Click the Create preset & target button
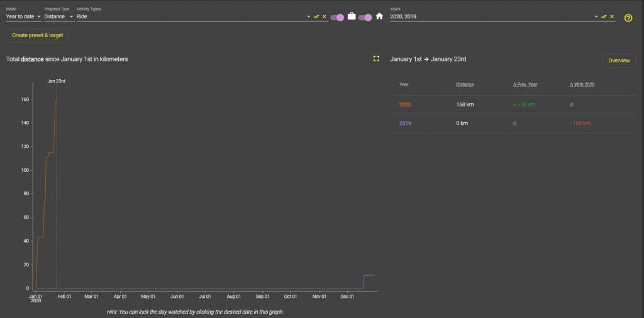Image resolution: width=644 pixels, height=318 pixels. [x=38, y=35]
